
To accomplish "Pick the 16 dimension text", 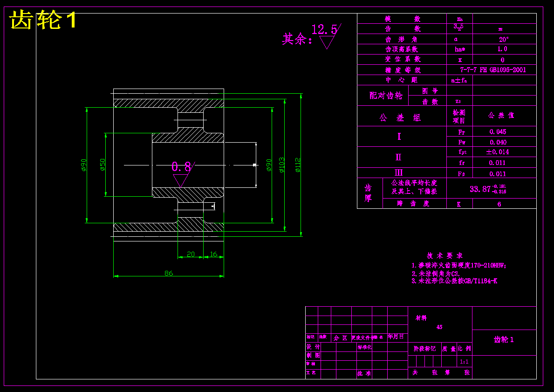I will [213, 254].
